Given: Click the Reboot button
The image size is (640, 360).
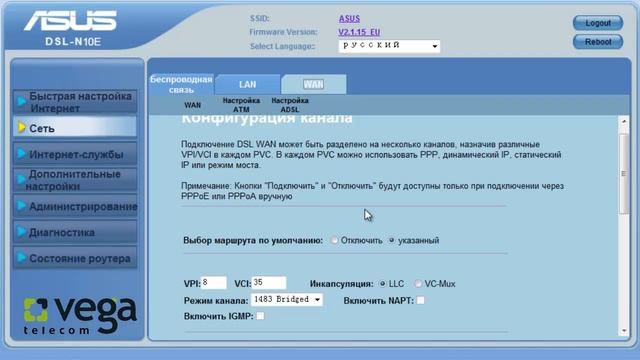Looking at the screenshot, I should (598, 42).
